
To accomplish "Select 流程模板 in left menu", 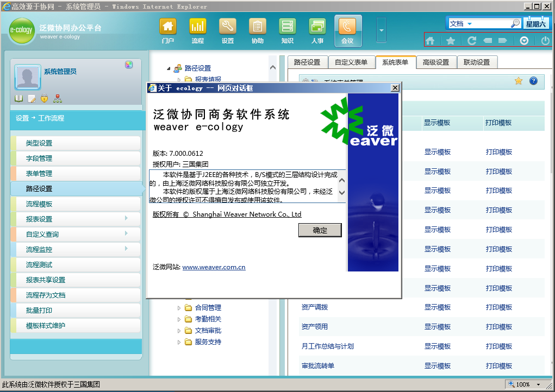I will click(76, 204).
